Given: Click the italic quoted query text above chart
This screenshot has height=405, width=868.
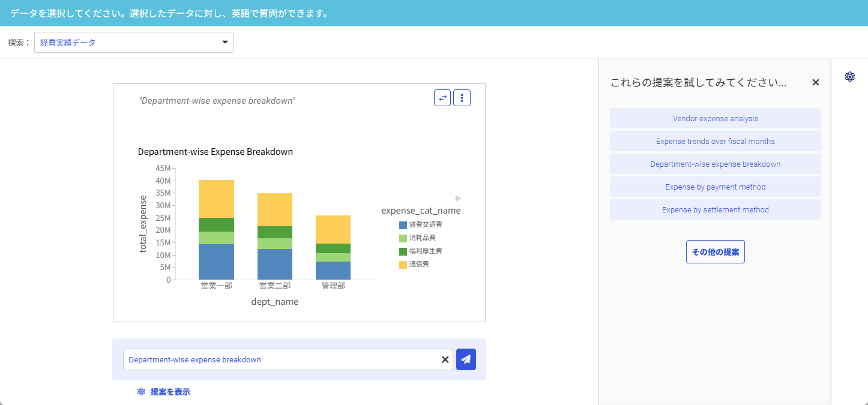Looking at the screenshot, I should [x=217, y=101].
